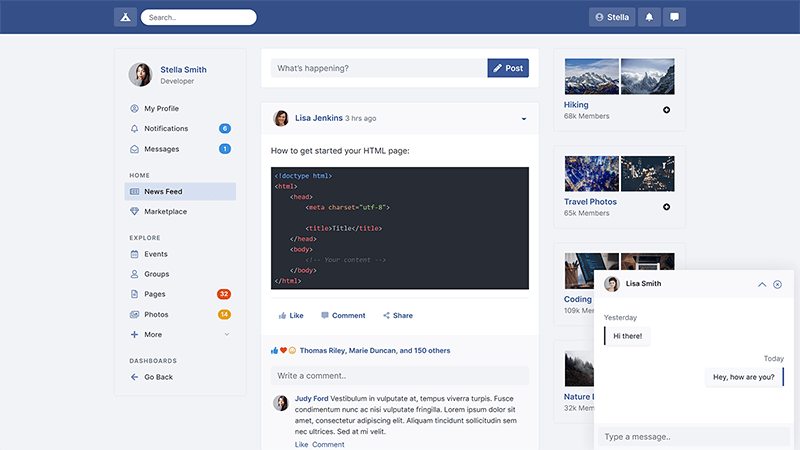Open chat messages icon in header
The image size is (800, 450).
tap(675, 17)
